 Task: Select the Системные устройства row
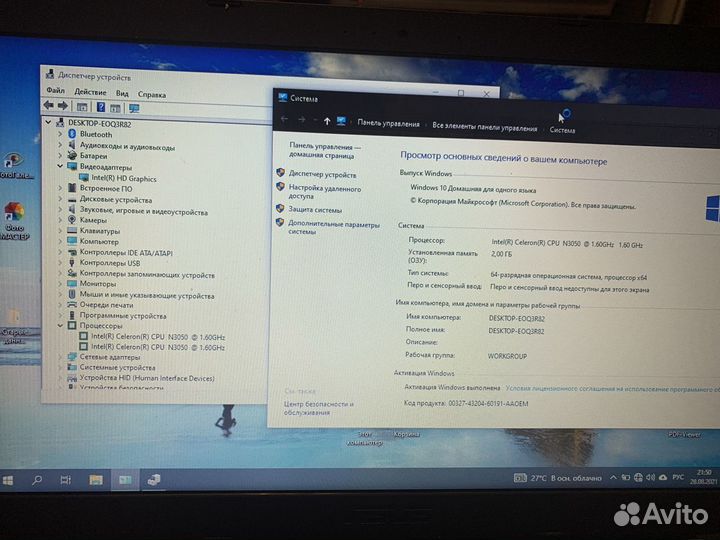coord(117,367)
